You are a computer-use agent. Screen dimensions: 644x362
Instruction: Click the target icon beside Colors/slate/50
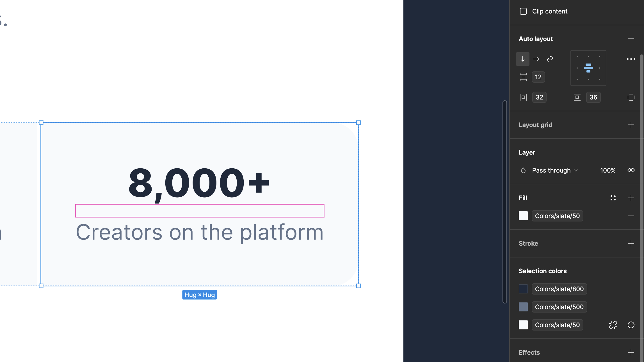631,325
